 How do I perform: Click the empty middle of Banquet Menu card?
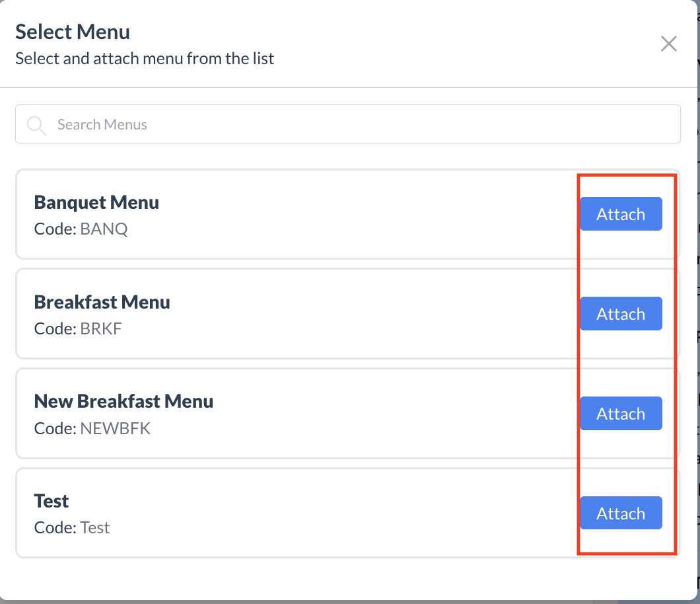[363, 215]
